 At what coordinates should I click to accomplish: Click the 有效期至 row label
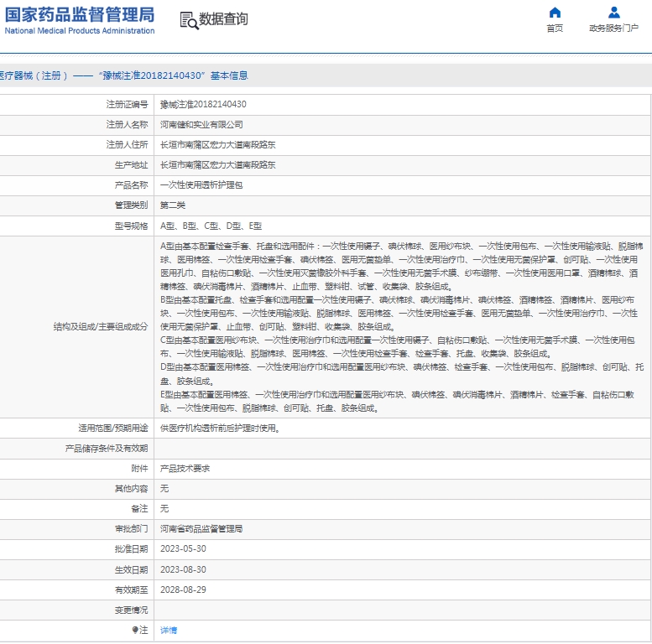132,590
